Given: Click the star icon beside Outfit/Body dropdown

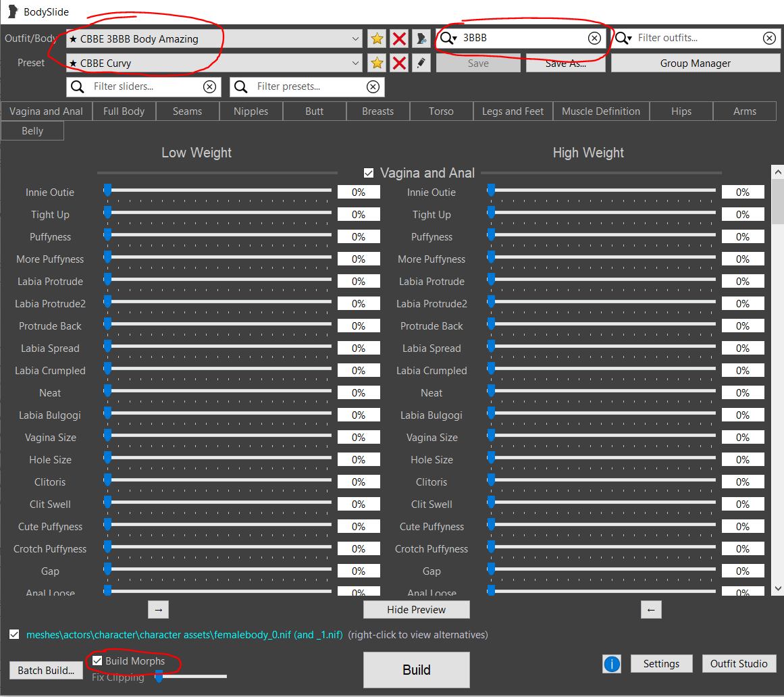Looking at the screenshot, I should [377, 38].
